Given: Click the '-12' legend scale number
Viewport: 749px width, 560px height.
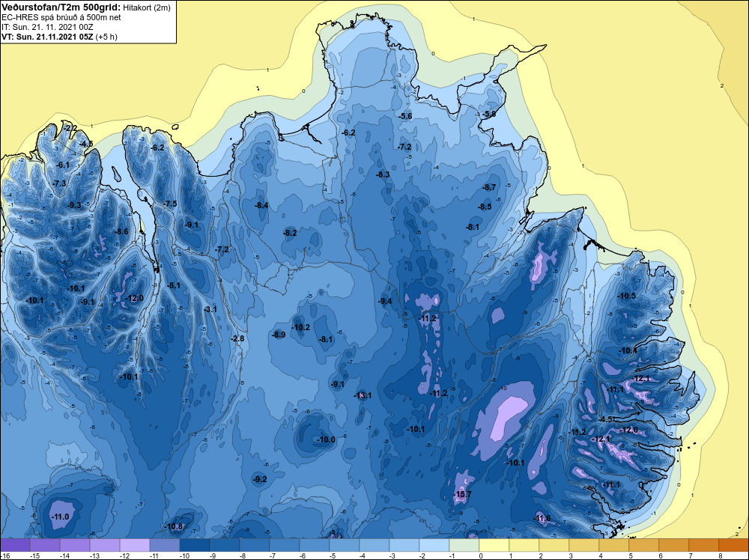Looking at the screenshot, I should pyautogui.click(x=124, y=556).
